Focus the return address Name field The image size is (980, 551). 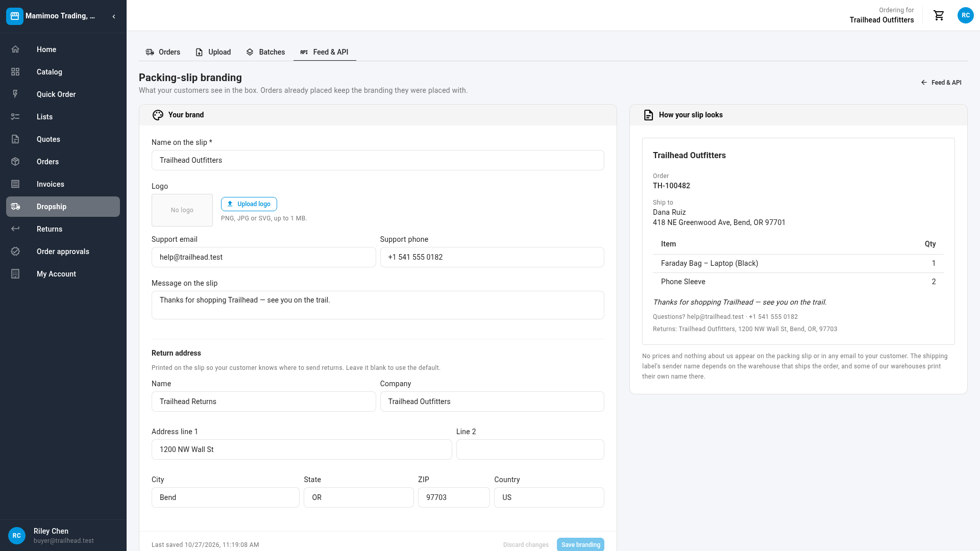pos(263,402)
